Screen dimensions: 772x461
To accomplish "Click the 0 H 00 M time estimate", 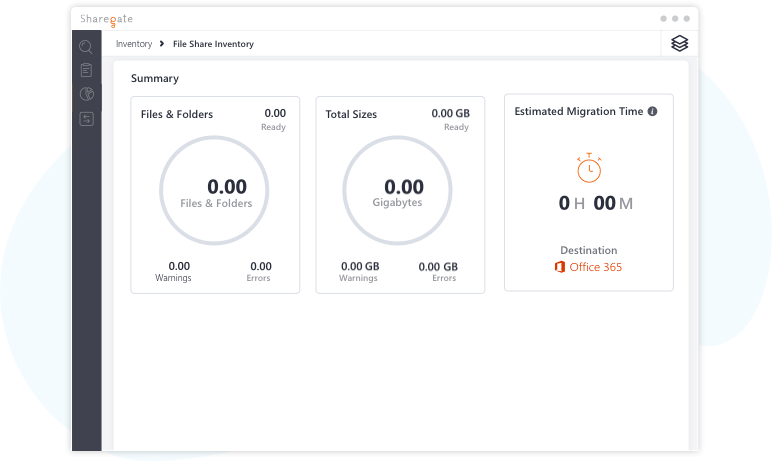I will point(596,203).
